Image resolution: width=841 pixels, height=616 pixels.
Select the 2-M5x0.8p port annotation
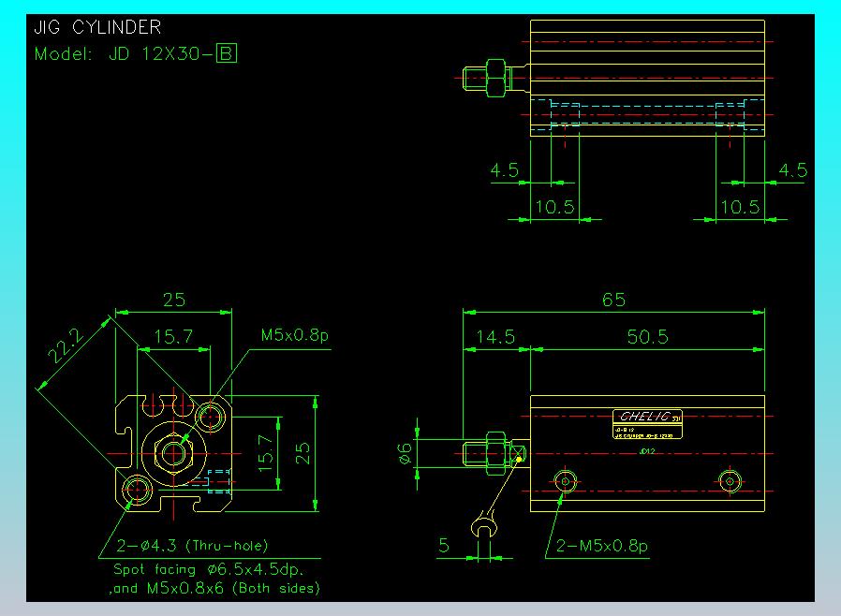click(602, 547)
